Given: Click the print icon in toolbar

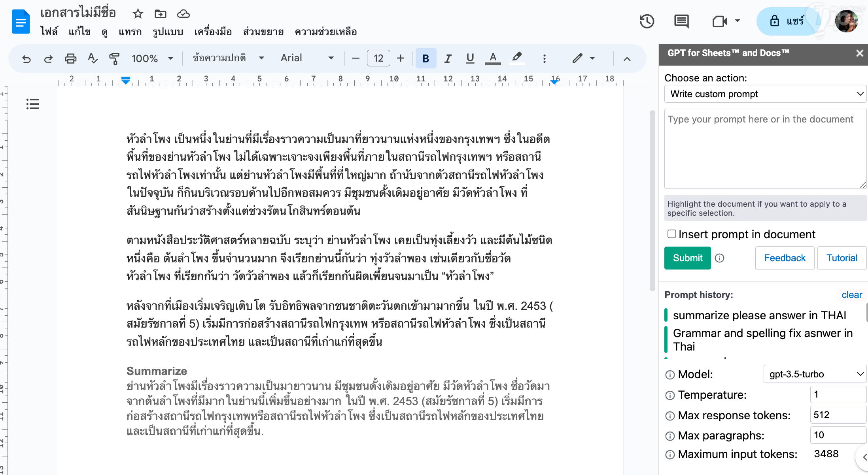Looking at the screenshot, I should (70, 58).
